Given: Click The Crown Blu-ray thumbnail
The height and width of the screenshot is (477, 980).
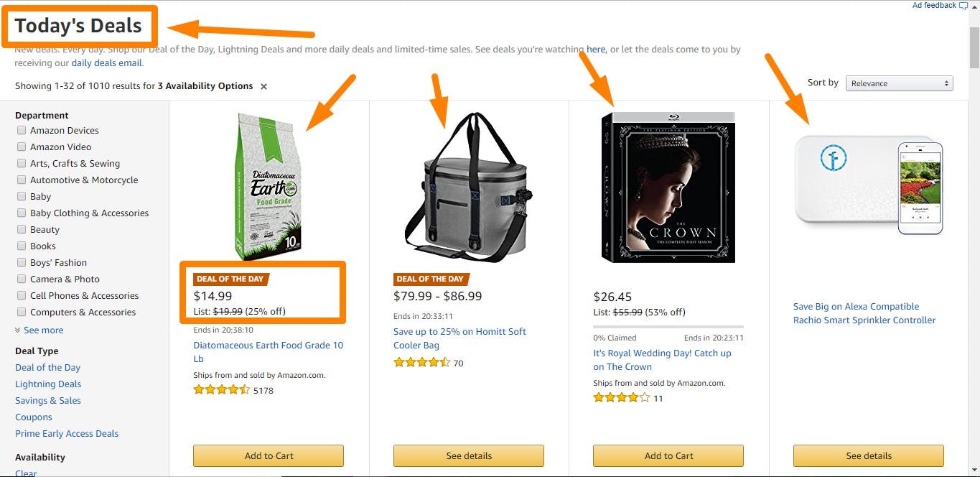Looking at the screenshot, I should coord(667,186).
